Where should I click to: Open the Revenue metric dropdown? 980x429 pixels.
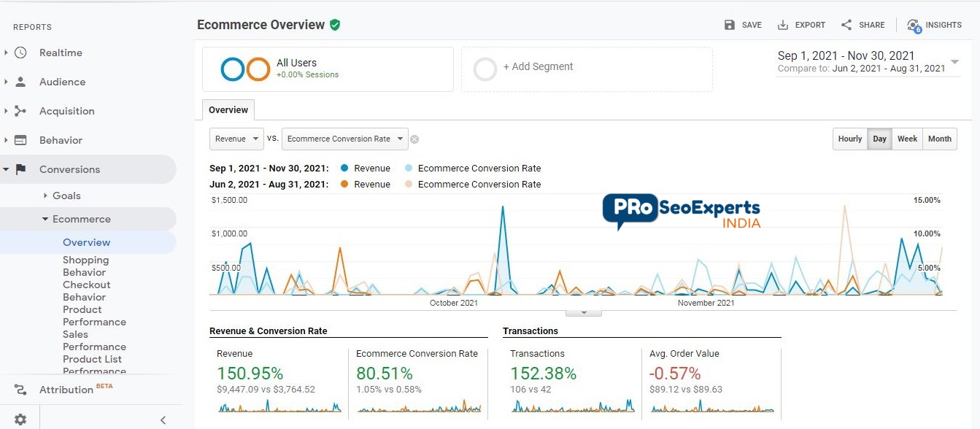point(236,139)
